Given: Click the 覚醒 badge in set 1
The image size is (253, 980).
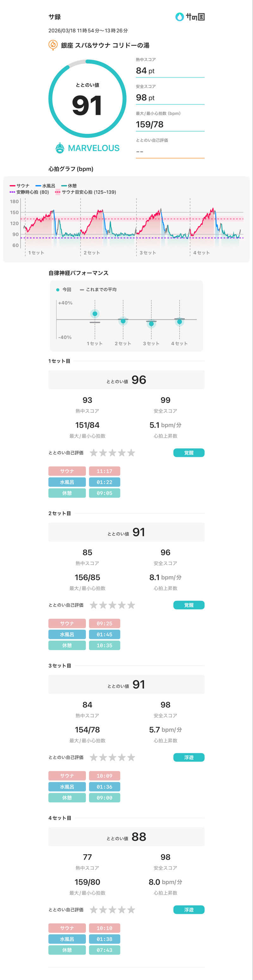Looking at the screenshot, I should 189,453.
